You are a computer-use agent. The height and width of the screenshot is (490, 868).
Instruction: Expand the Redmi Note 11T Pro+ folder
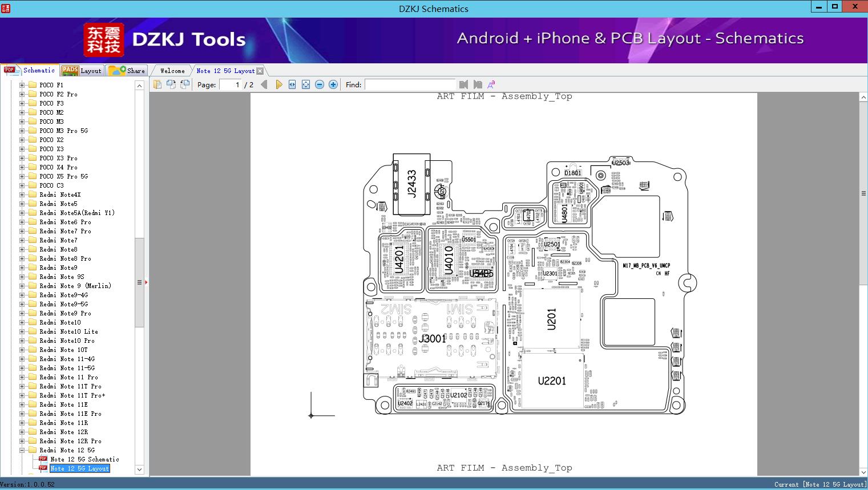tap(22, 395)
